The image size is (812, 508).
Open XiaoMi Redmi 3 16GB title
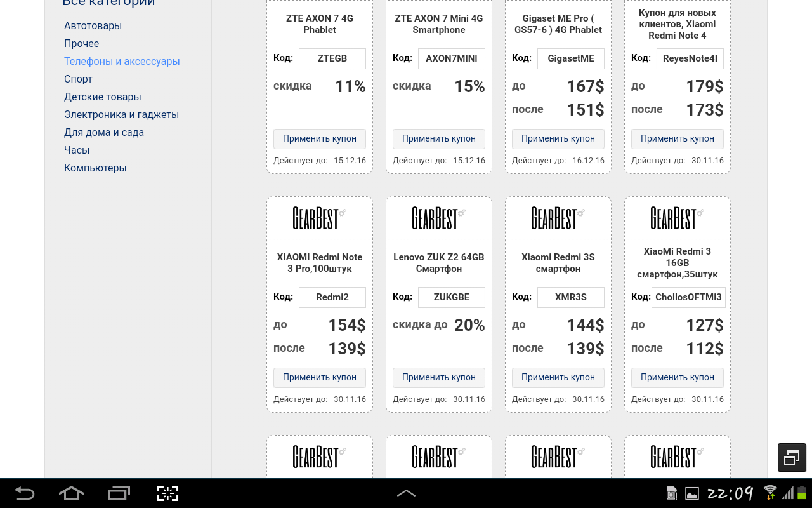pyautogui.click(x=678, y=263)
